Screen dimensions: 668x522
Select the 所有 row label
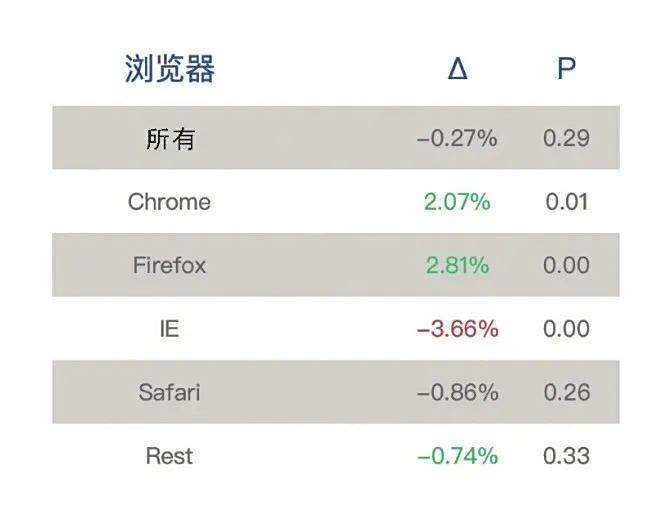(x=170, y=139)
